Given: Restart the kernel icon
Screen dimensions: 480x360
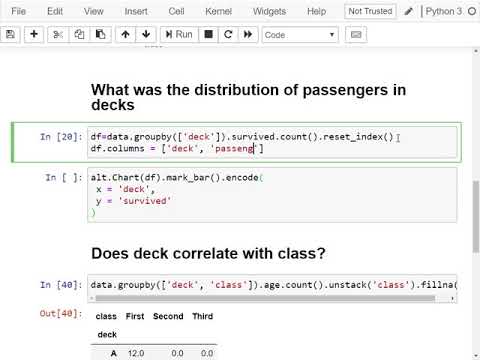Looking at the screenshot, I should click(x=228, y=34).
